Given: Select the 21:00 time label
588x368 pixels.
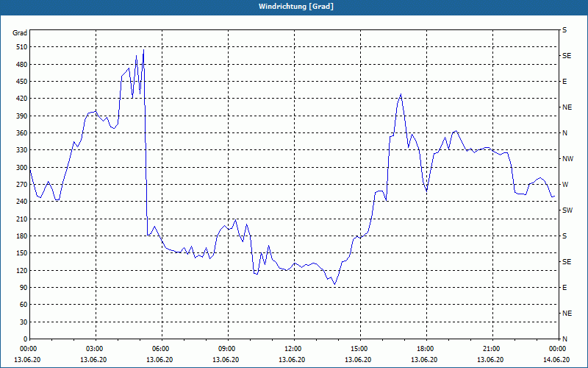Looking at the screenshot, I should pos(492,349).
